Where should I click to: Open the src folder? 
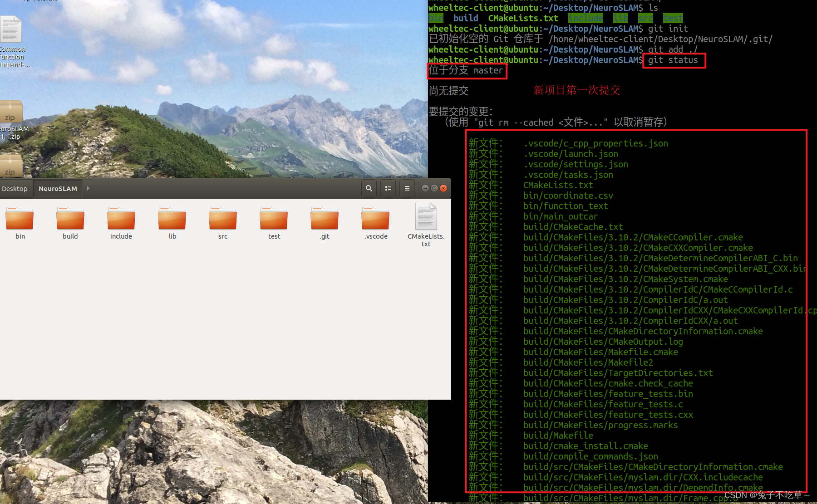(222, 221)
